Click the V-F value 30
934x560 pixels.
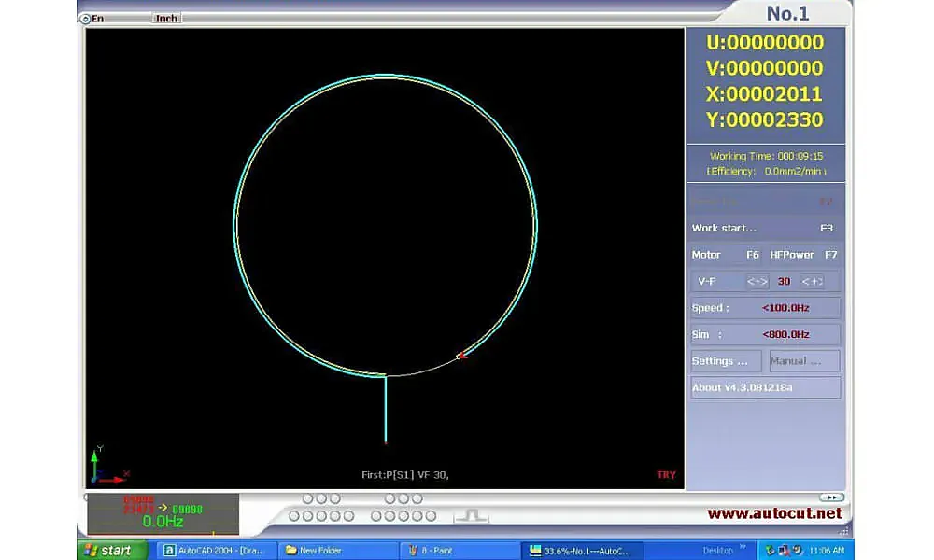(x=784, y=282)
